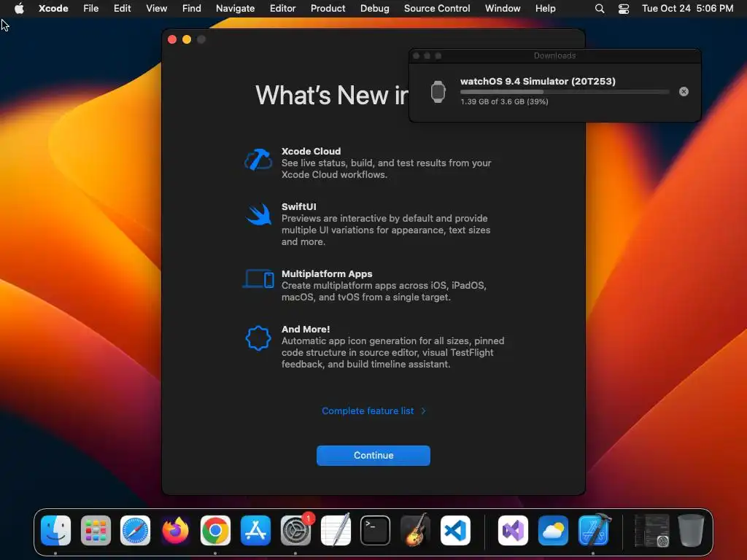Viewport: 747px width, 560px height.
Task: Open the Window menu
Action: (503, 8)
